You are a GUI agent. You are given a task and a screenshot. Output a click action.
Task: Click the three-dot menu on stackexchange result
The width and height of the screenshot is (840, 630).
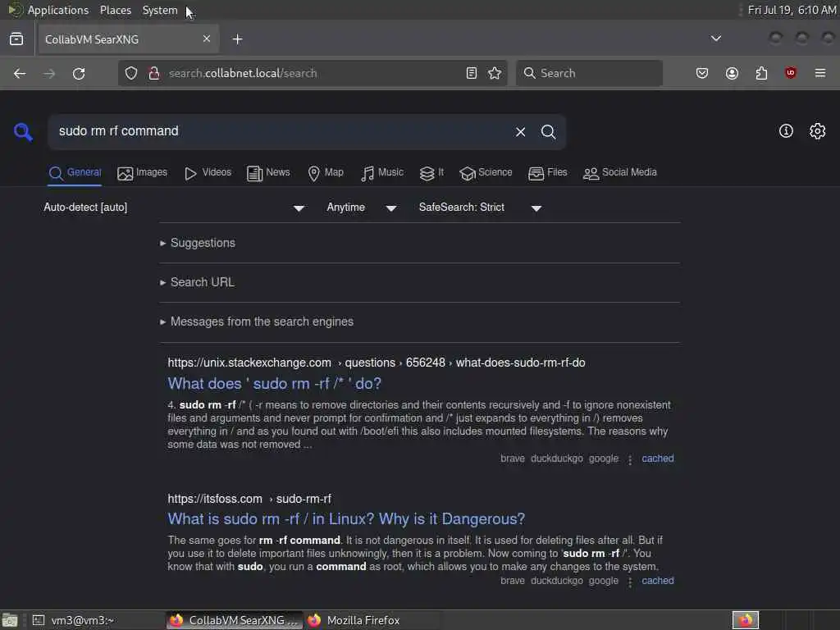[x=630, y=459]
